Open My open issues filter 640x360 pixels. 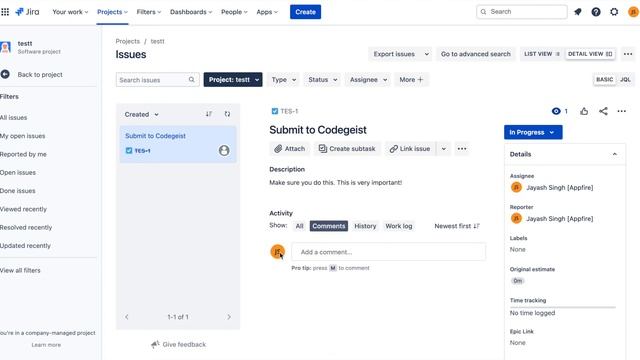pos(23,136)
